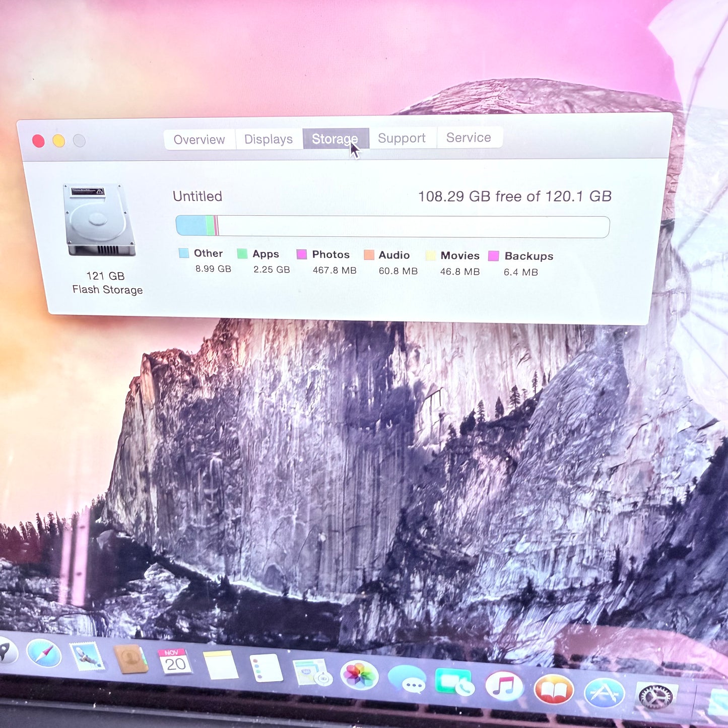728x728 pixels.
Task: Close the About This Mac window
Action: click(38, 141)
